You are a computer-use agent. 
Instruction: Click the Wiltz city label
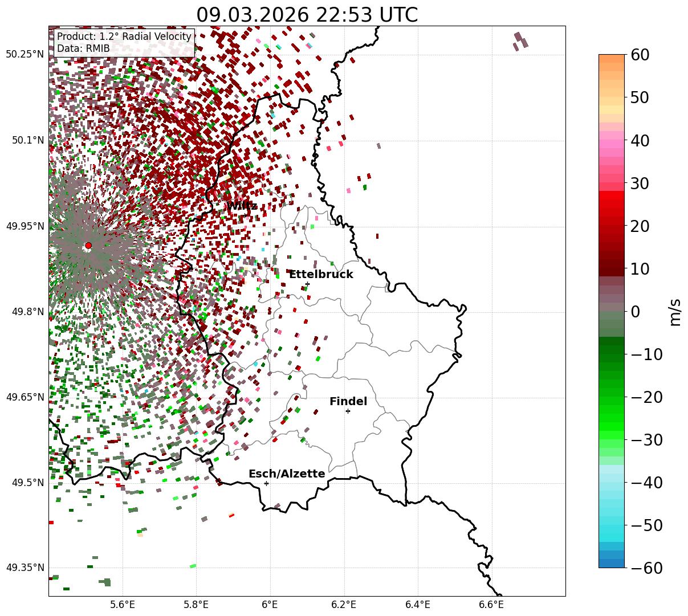[242, 206]
